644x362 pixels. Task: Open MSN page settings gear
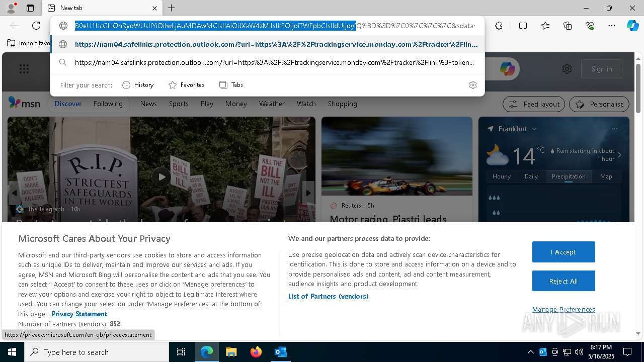[567, 69]
